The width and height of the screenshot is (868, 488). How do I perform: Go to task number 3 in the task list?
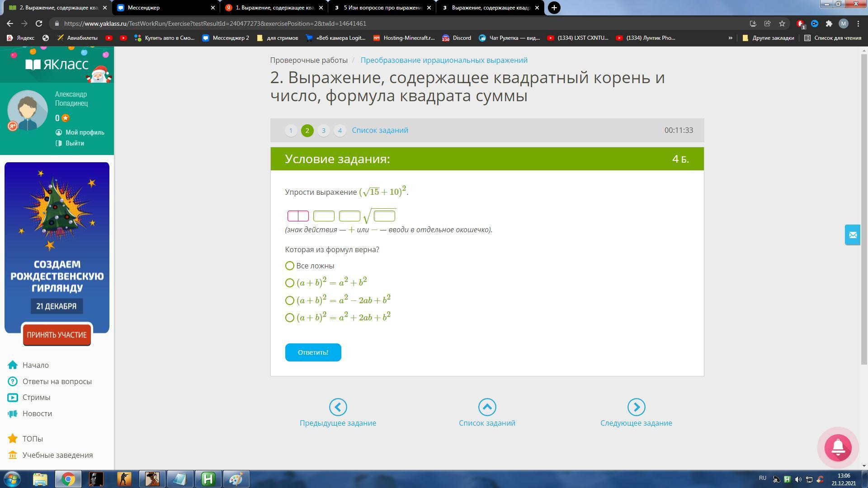click(x=323, y=131)
